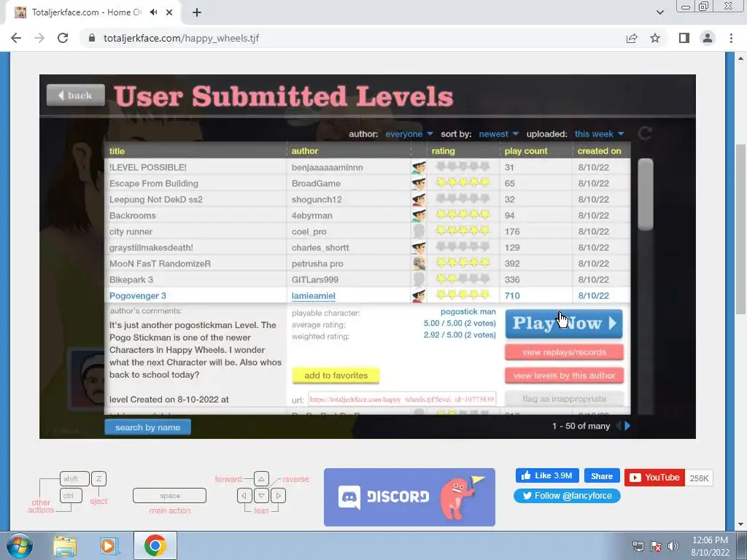Click the 'add to favorites' button
Image resolution: width=747 pixels, height=560 pixels.
point(336,376)
